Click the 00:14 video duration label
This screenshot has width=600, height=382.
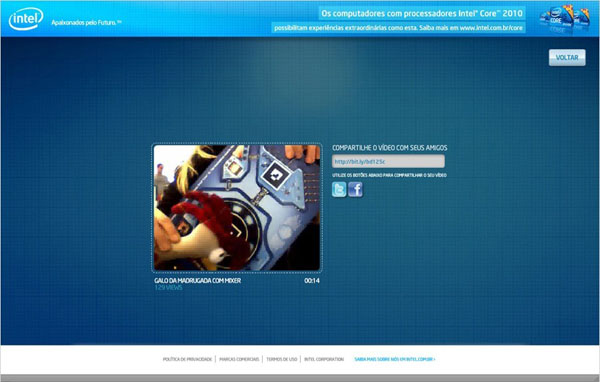pos(312,281)
